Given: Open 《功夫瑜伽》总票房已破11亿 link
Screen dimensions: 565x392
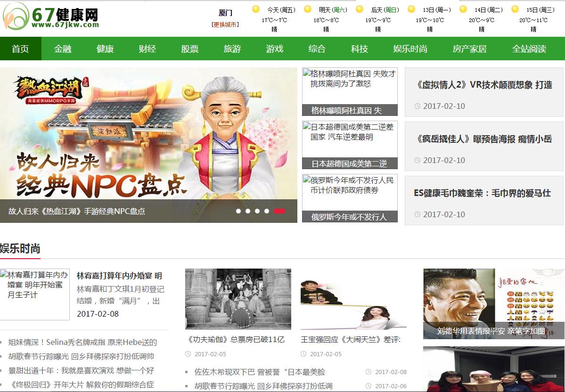Looking at the screenshot, I should [x=236, y=339].
